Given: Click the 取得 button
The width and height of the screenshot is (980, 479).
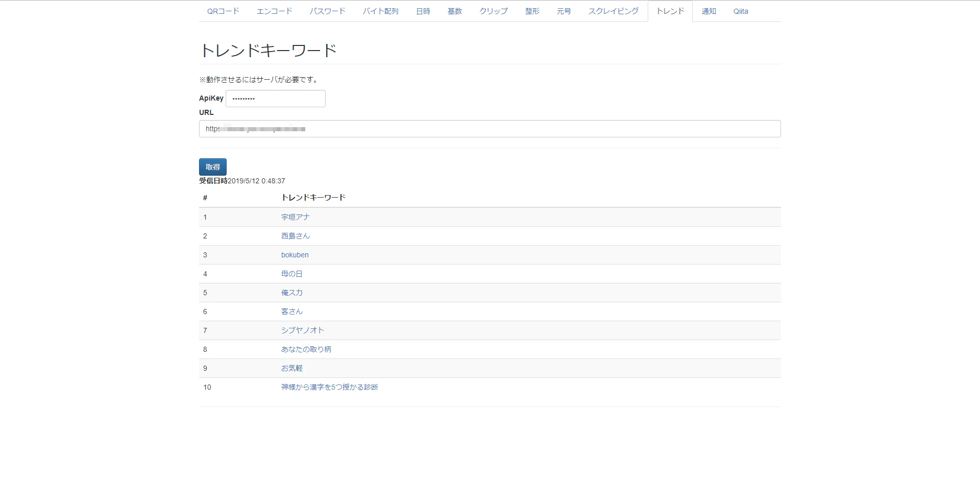Looking at the screenshot, I should (x=213, y=167).
